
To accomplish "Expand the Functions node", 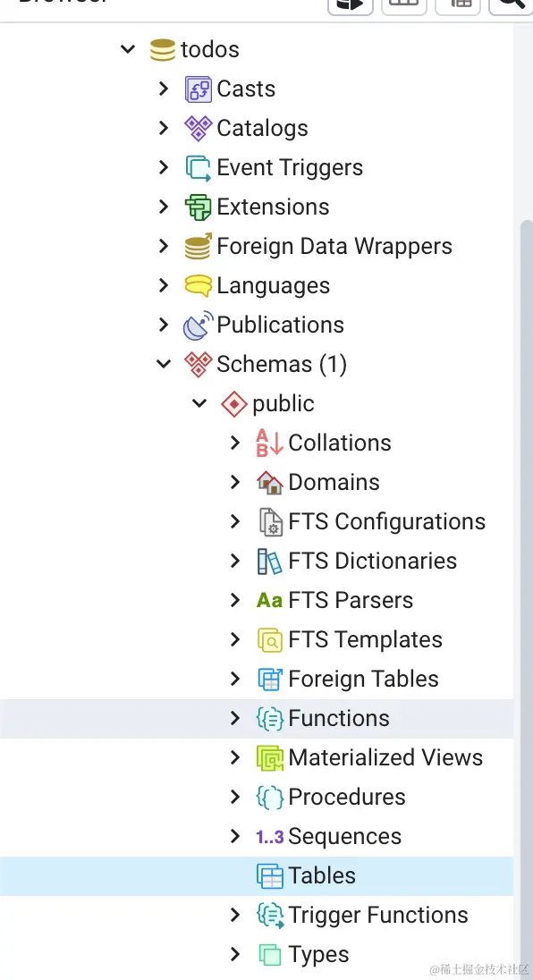I will [x=234, y=718].
